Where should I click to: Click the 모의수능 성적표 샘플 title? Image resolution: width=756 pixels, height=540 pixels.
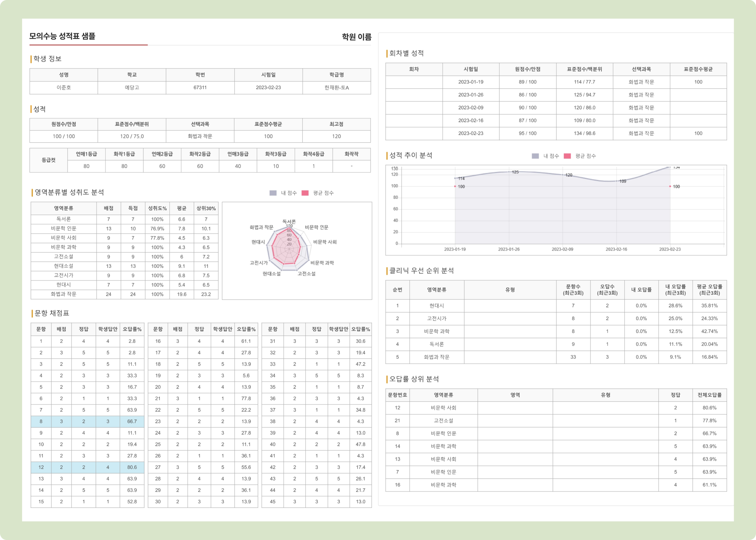coord(62,36)
